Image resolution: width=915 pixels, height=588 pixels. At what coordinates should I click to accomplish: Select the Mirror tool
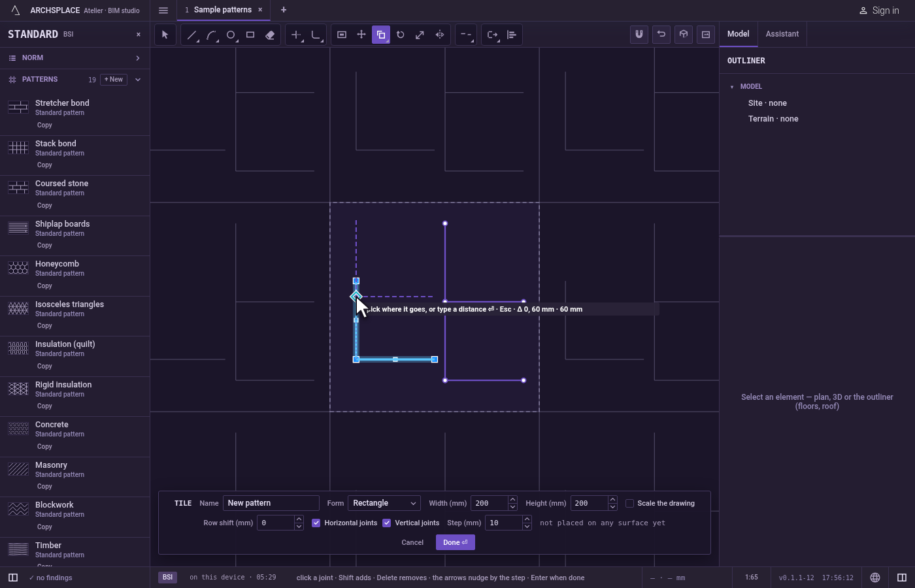(x=440, y=35)
